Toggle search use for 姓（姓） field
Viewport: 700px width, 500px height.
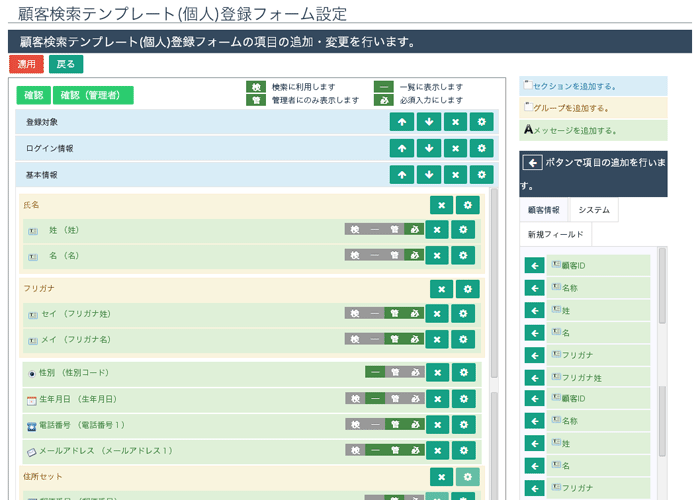click(355, 229)
